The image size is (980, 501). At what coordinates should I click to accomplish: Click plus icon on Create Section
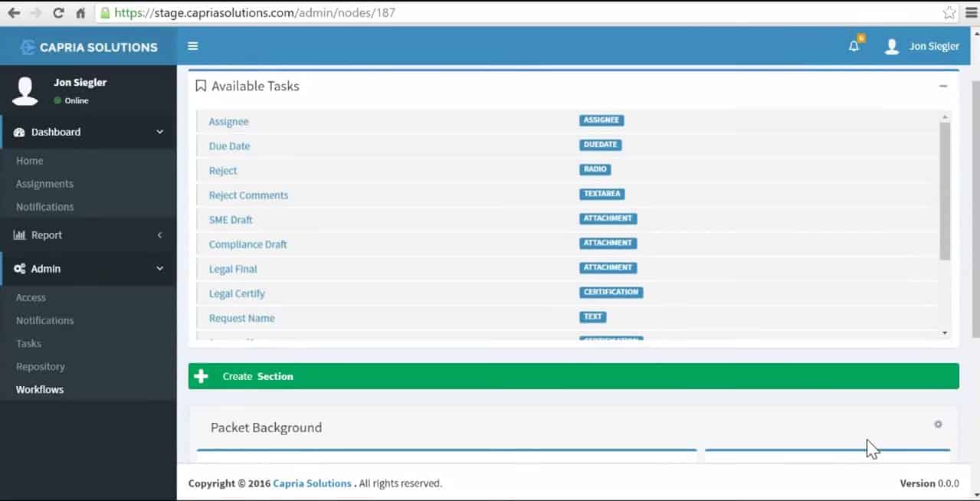[202, 376]
